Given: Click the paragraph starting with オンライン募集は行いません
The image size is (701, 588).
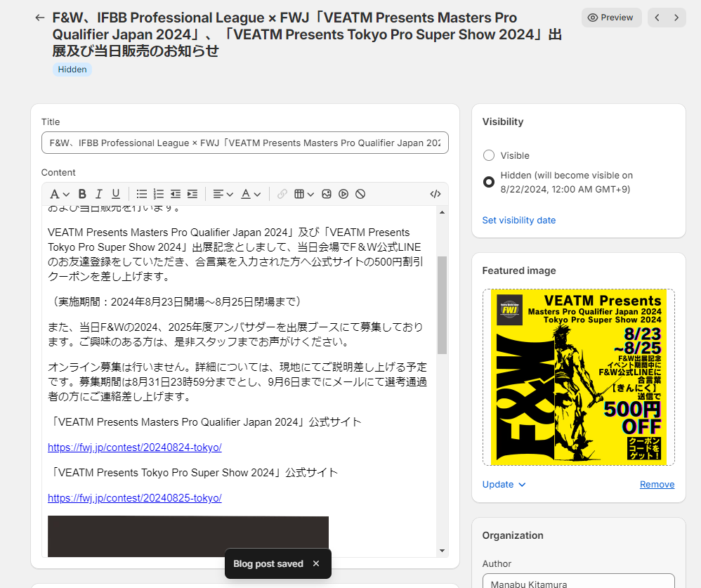Looking at the screenshot, I should click(x=237, y=382).
